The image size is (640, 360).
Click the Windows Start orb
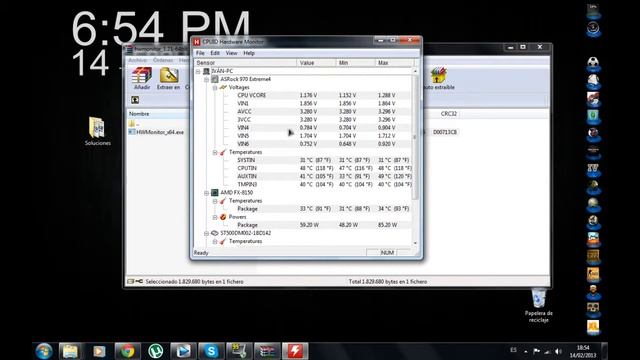coord(44,351)
